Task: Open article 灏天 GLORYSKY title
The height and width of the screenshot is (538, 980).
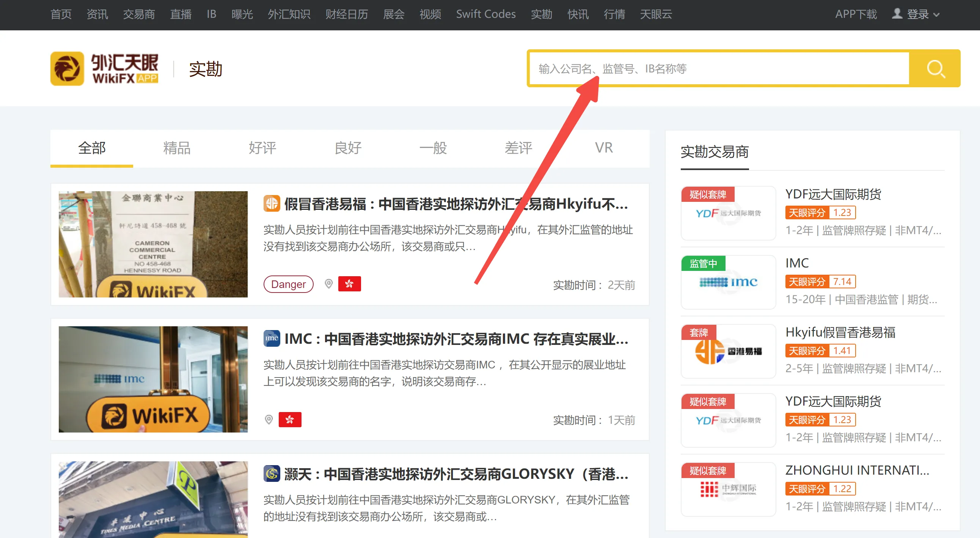Action: coord(456,474)
